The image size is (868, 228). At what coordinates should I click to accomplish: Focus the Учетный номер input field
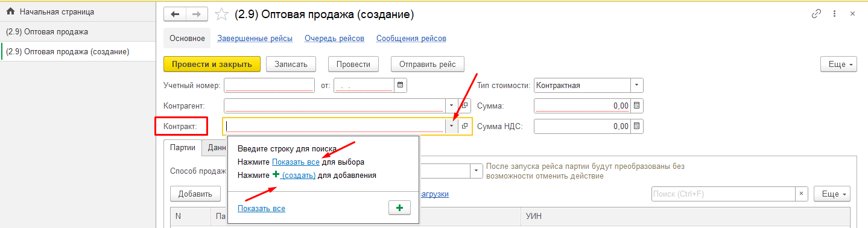coord(269,86)
